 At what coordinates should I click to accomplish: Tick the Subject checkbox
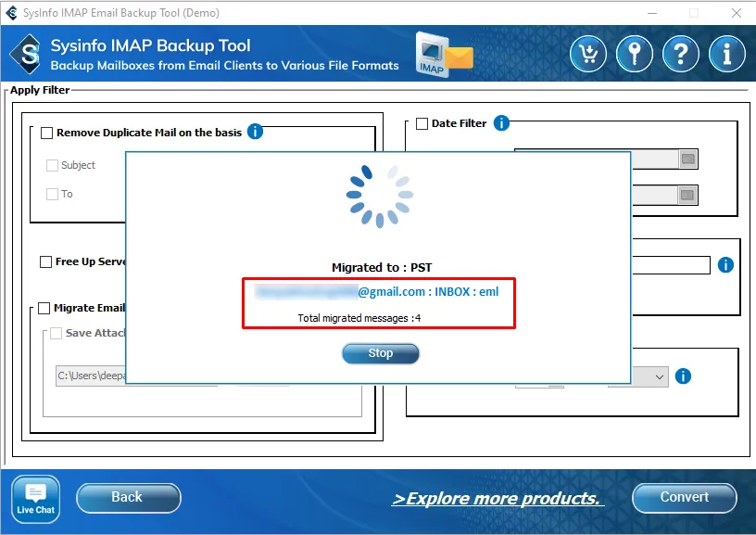point(52,165)
